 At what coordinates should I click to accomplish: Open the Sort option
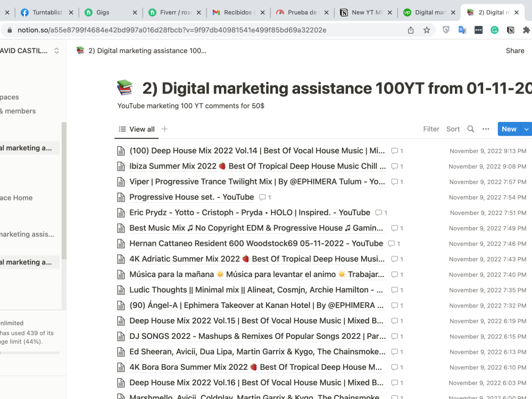click(453, 129)
